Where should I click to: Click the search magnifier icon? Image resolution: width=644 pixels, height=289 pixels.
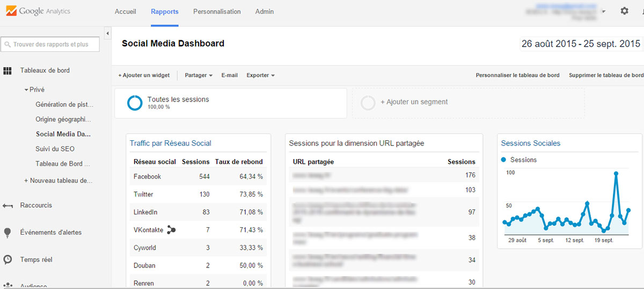(8, 45)
